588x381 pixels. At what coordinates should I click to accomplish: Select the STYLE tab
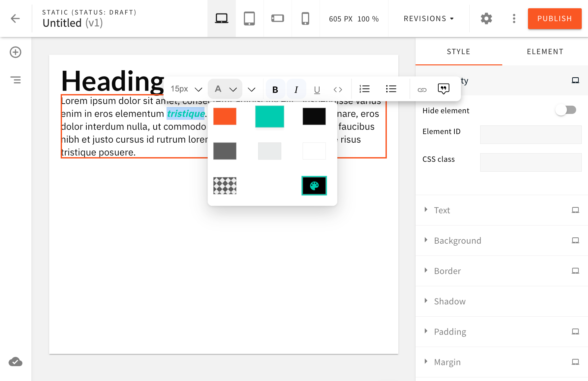point(458,52)
